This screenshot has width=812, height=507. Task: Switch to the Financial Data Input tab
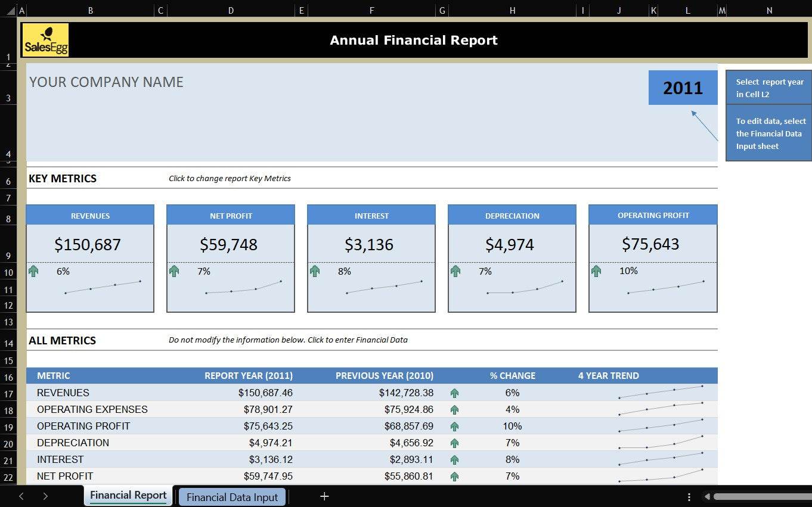coord(232,497)
